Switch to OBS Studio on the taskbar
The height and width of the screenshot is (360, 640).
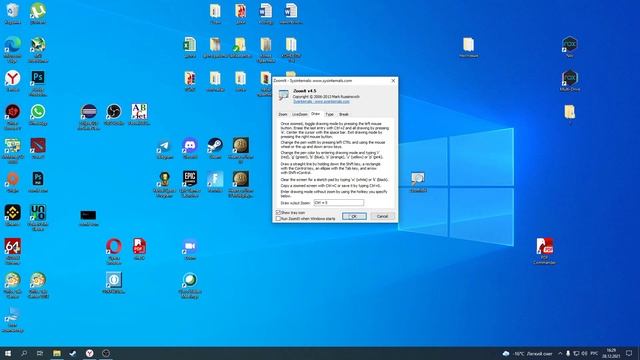pyautogui.click(x=106, y=353)
